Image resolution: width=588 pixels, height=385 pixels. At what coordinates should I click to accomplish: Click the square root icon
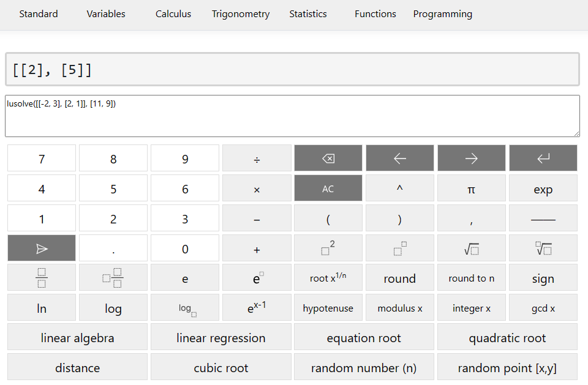click(x=471, y=248)
